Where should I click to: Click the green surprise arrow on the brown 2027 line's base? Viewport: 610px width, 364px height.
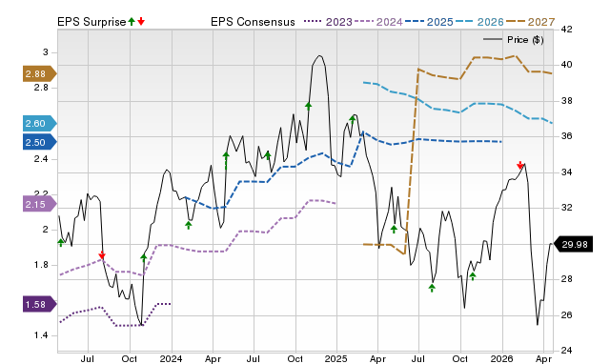pos(394,229)
